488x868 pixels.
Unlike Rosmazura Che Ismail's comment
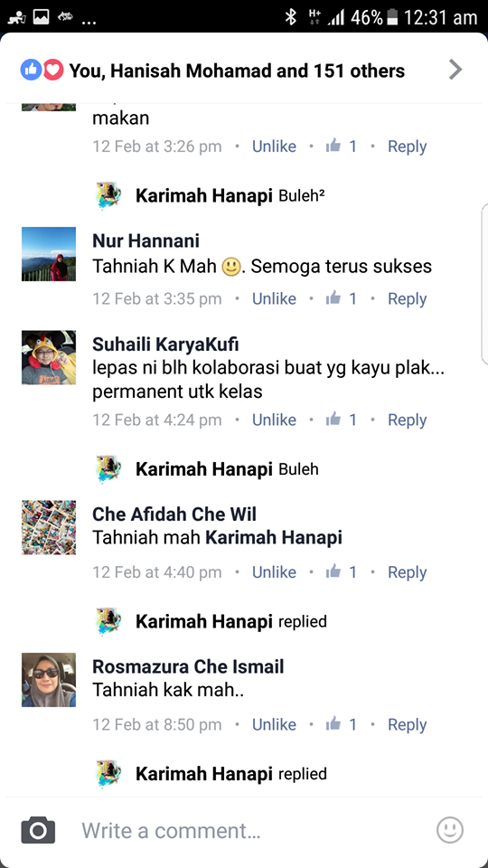coord(274,724)
